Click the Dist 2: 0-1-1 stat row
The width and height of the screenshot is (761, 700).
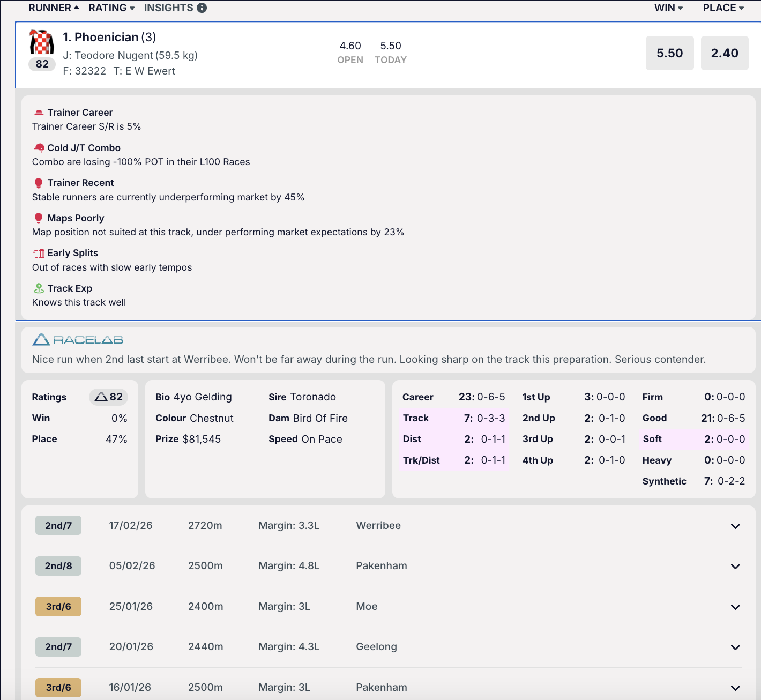(454, 439)
